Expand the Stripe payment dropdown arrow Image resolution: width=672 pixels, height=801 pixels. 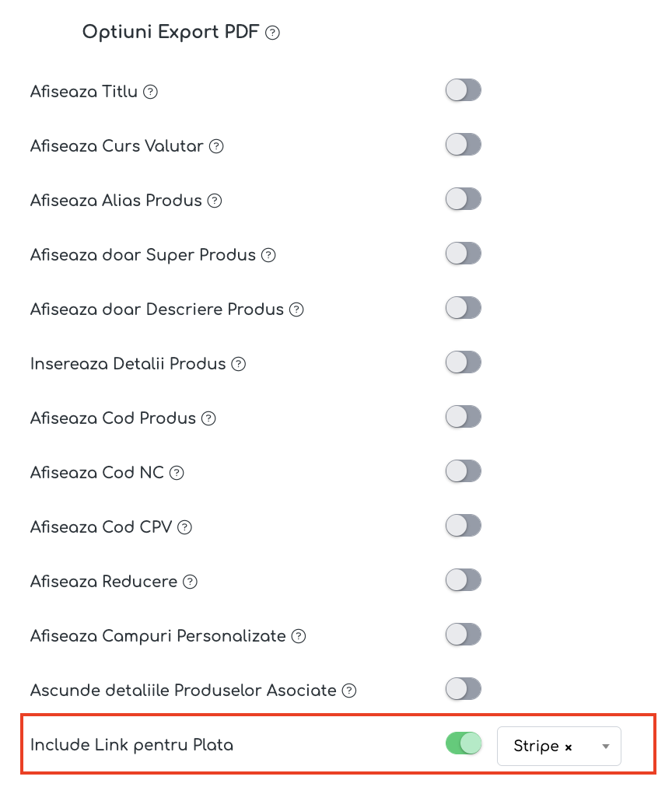click(x=606, y=747)
